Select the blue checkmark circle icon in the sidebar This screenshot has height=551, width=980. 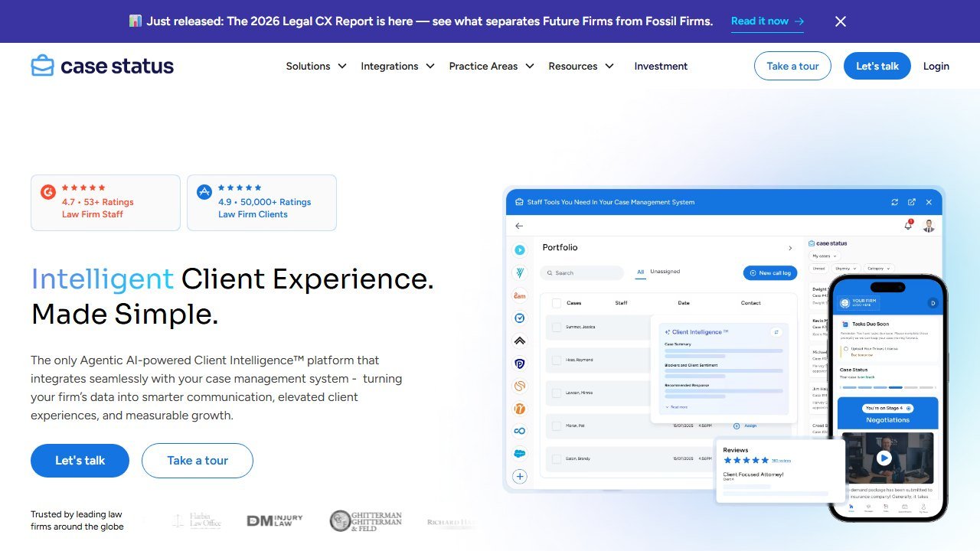pyautogui.click(x=520, y=318)
